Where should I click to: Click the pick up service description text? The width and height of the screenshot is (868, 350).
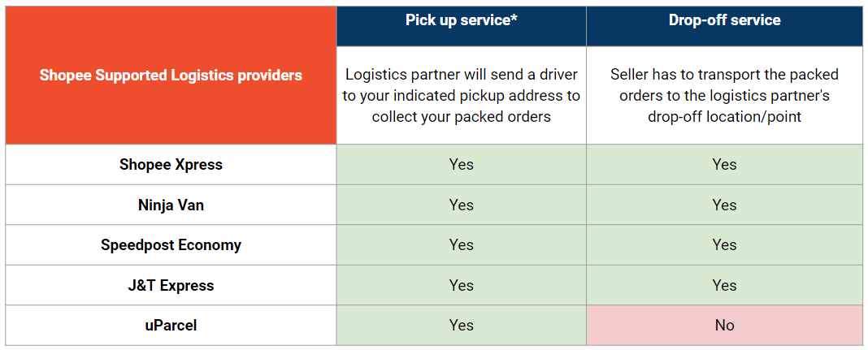point(462,96)
